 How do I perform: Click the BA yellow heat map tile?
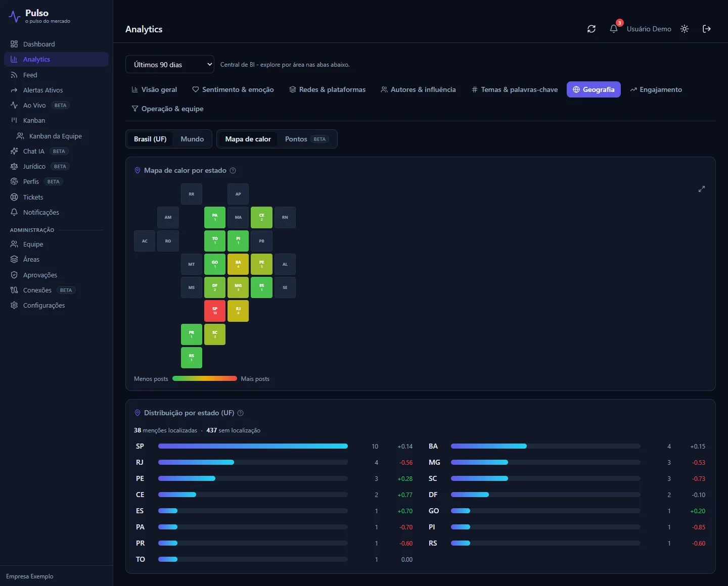coord(238,264)
